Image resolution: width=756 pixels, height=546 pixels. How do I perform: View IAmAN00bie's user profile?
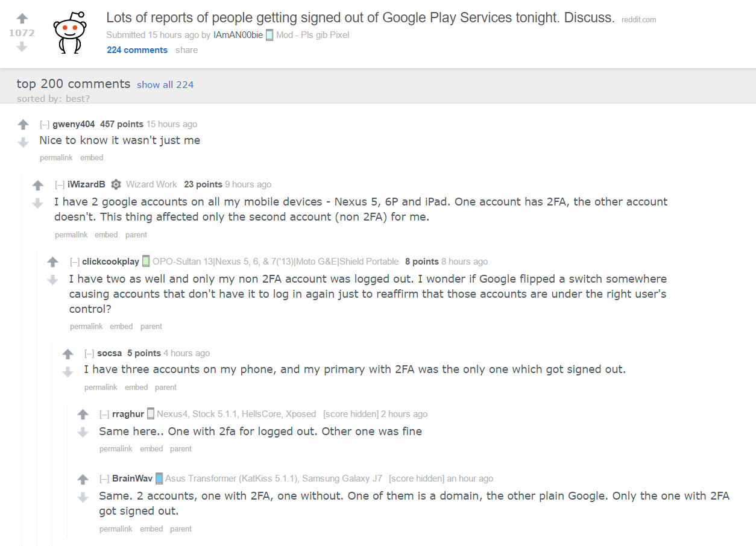click(x=238, y=35)
